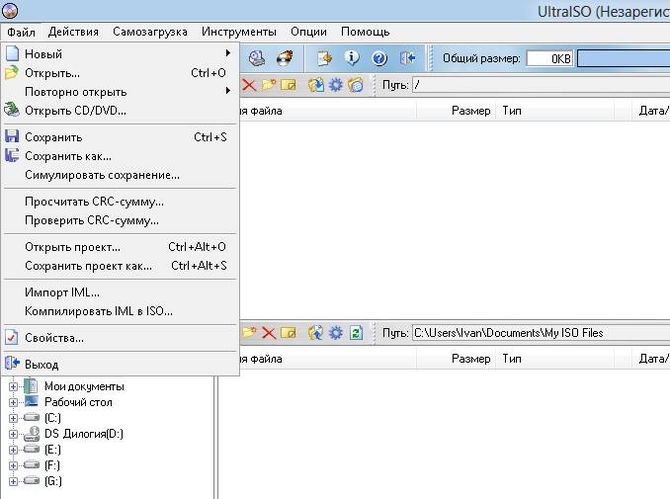
Task: Expand the Мои документы tree node
Action: (x=13, y=387)
